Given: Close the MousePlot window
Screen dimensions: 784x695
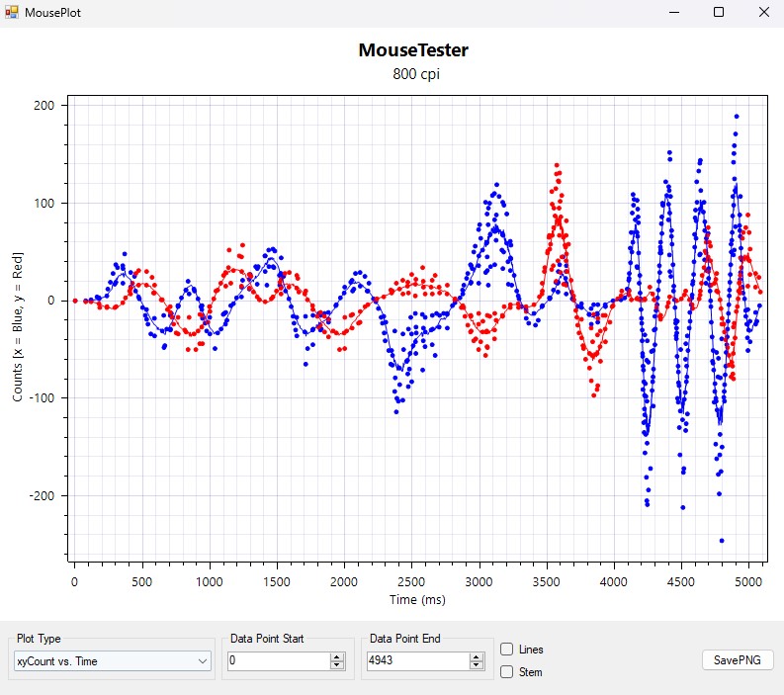Looking at the screenshot, I should click(x=762, y=13).
